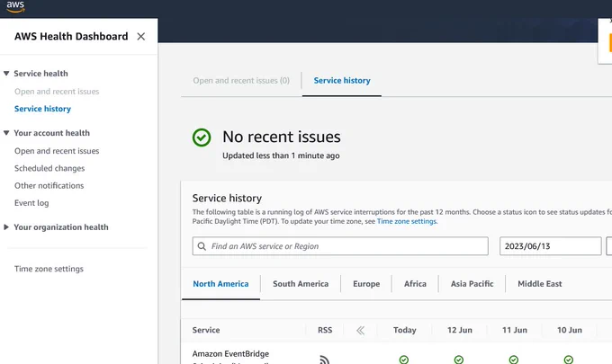
Task: Click 10 Jun status icon for Amazon EventBridge
Action: point(569,360)
